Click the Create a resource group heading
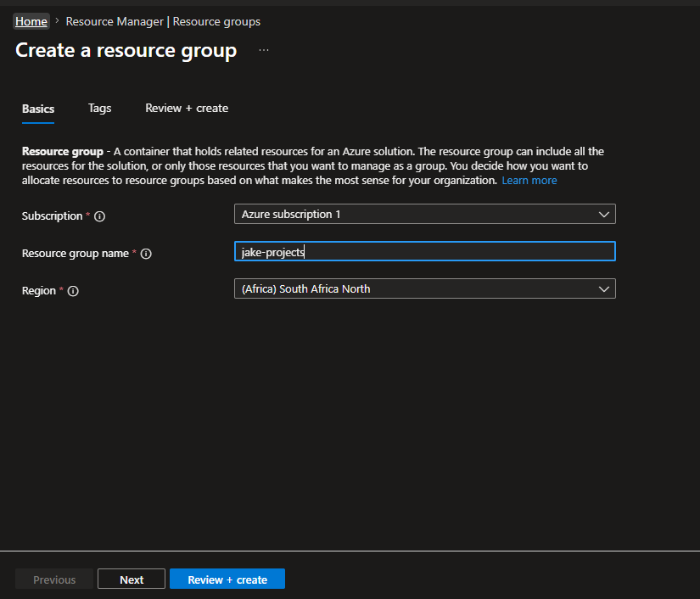The image size is (700, 599). [x=126, y=50]
